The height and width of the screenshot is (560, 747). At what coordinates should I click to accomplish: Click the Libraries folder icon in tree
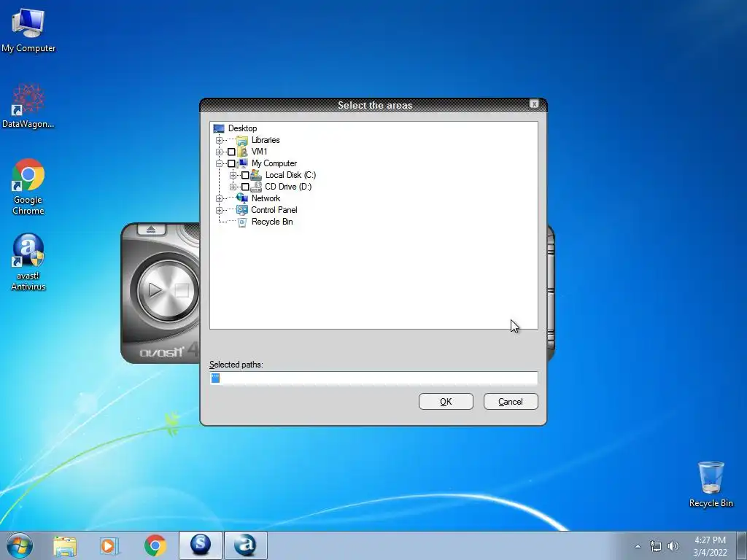tap(242, 140)
